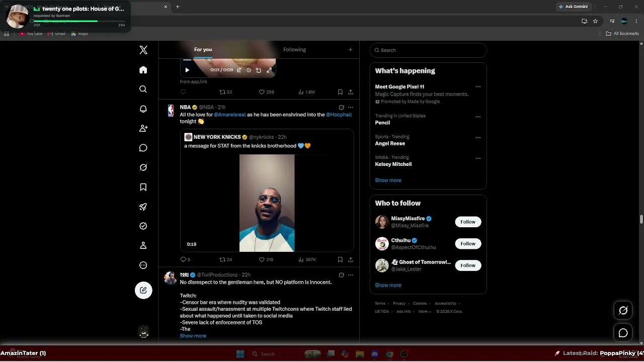
Task: View analytics showing 1.8M views
Action: point(306,92)
